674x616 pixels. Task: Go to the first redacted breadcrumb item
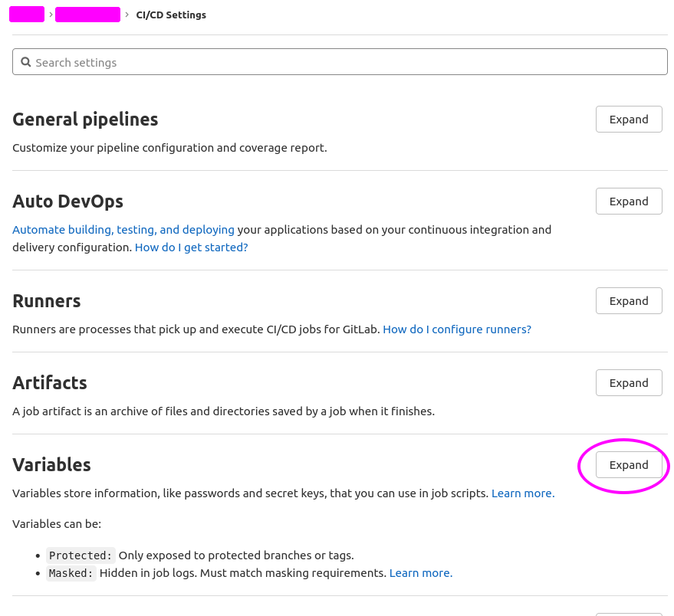tap(27, 15)
